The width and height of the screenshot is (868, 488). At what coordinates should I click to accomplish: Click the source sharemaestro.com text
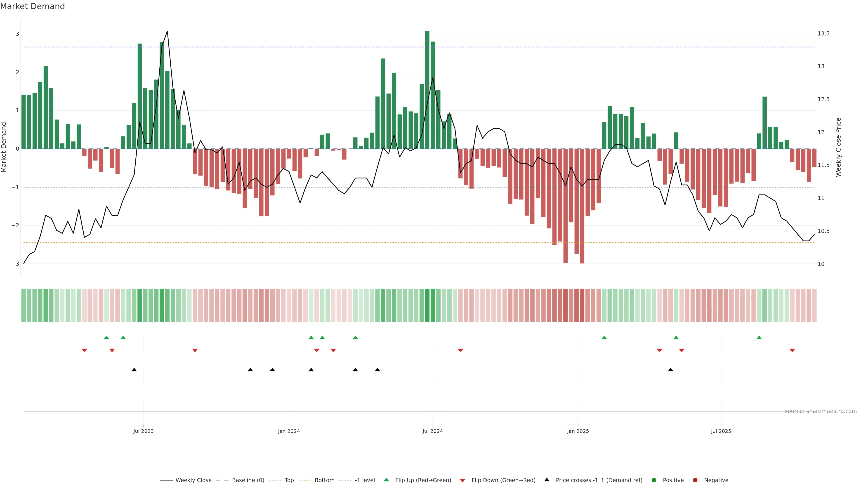[821, 411]
